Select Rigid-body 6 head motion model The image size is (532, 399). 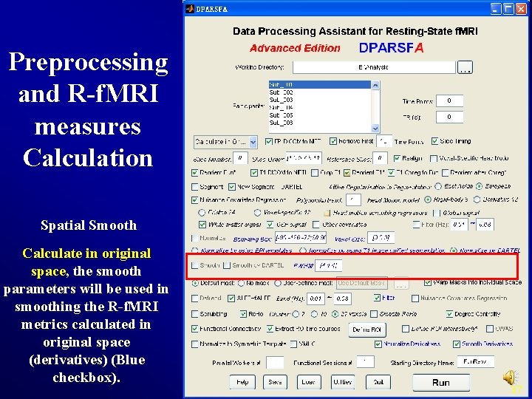tap(428, 199)
